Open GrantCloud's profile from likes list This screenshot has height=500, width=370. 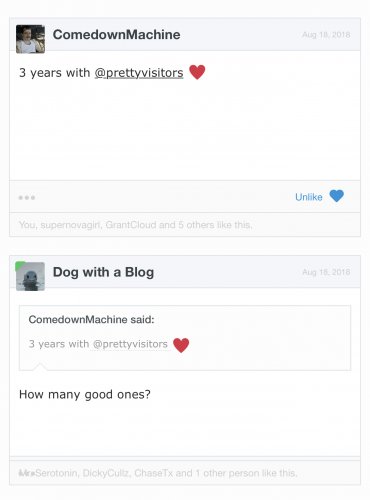[131, 225]
